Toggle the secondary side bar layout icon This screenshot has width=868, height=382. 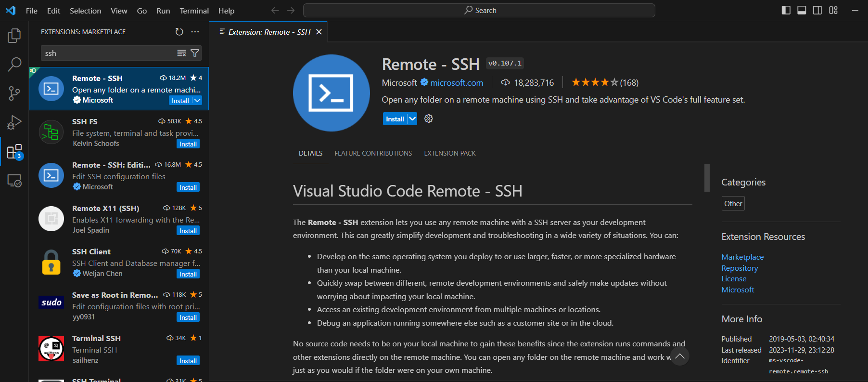pos(817,10)
